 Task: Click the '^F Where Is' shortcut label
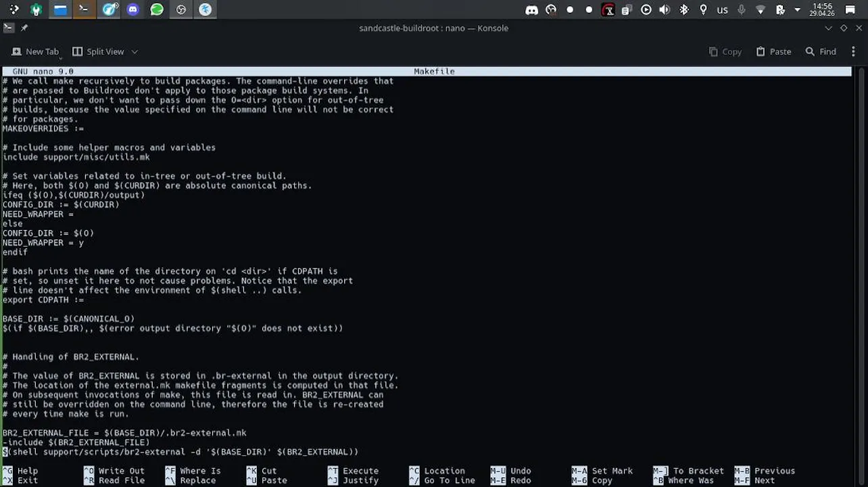pos(193,471)
